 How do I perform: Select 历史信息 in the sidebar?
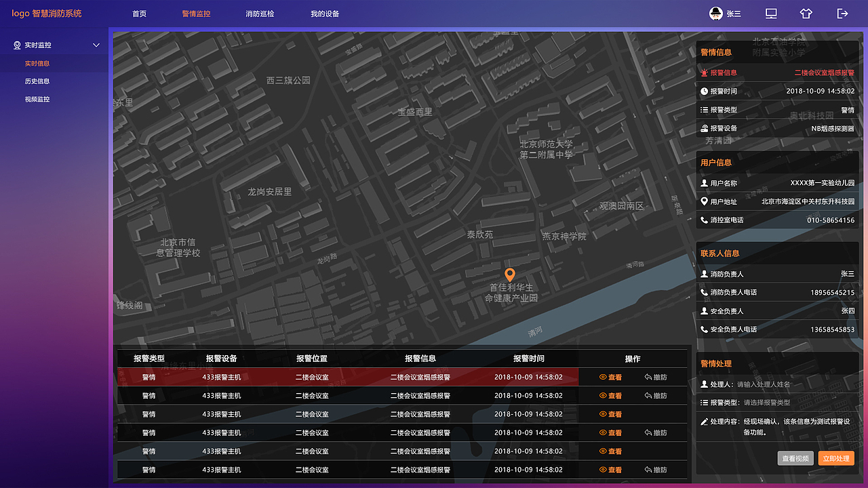[x=37, y=81]
